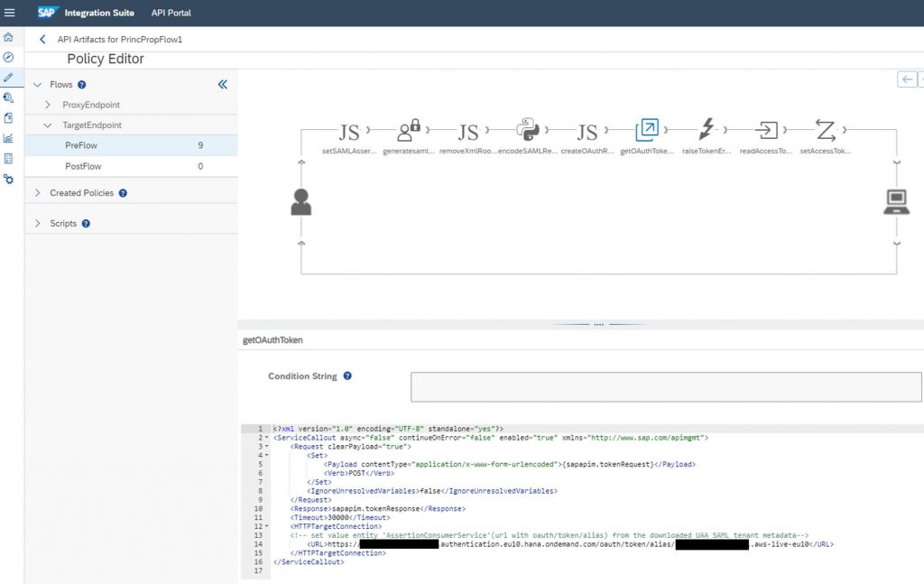
Task: Click the arrow button at top right of canvas
Action: (907, 79)
